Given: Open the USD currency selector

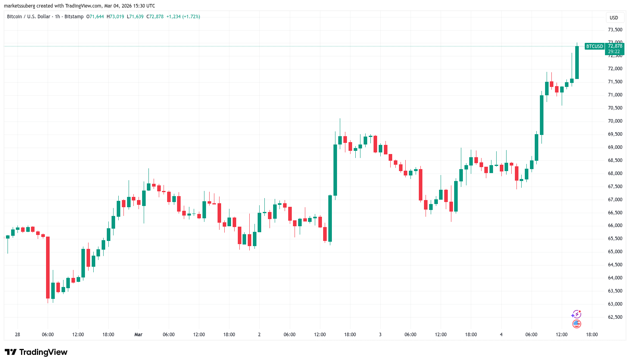Looking at the screenshot, I should coord(614,17).
